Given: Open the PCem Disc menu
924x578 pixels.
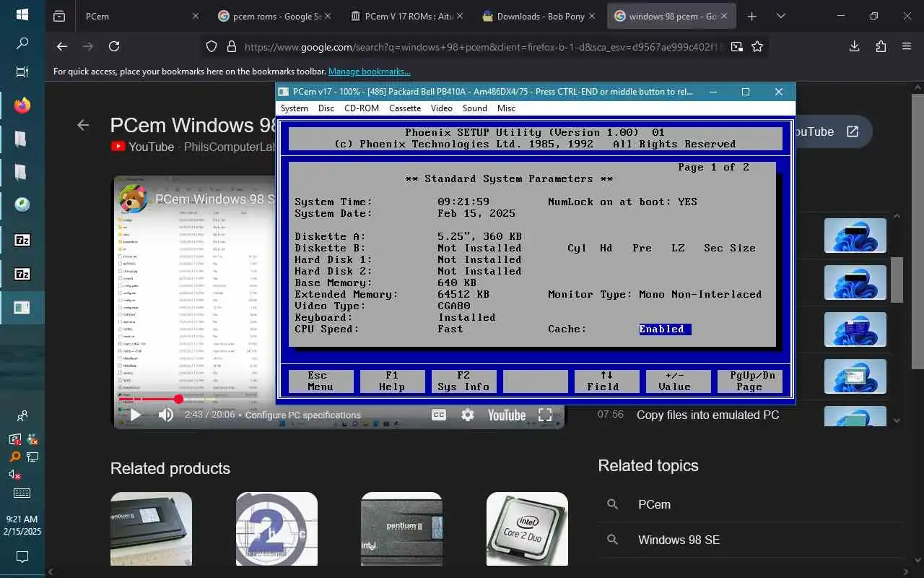Looking at the screenshot, I should tap(326, 108).
